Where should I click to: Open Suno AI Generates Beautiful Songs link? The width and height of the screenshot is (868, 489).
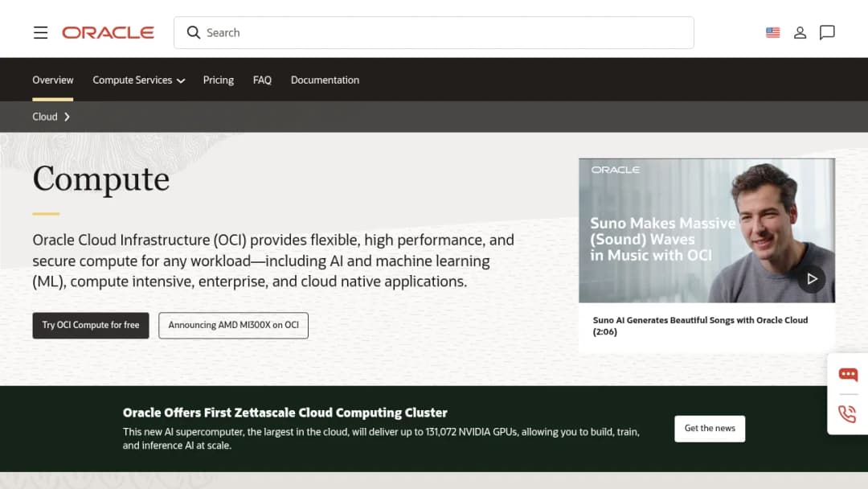point(700,326)
